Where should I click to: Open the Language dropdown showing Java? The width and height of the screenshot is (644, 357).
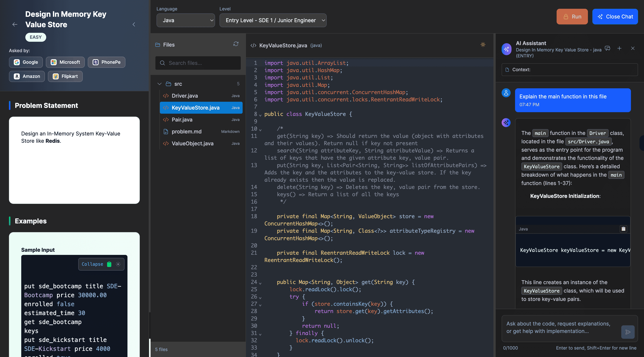(x=186, y=20)
